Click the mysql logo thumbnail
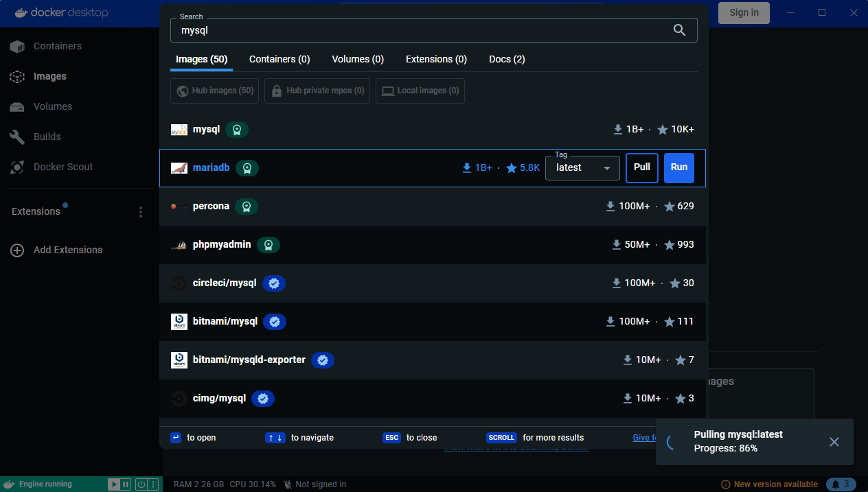Viewport: 868px width, 492px height. click(x=179, y=130)
